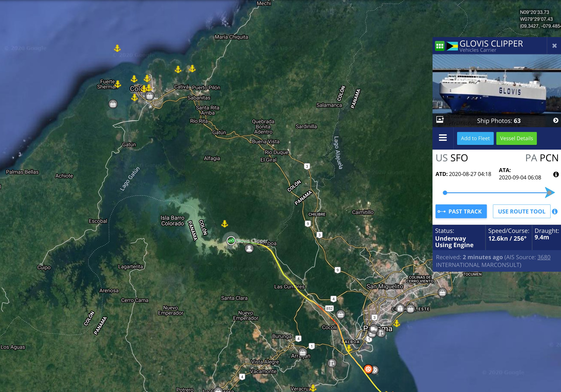Viewport: 561px width, 392px height.
Task: Select the Glovis Clipper vessel marker on map
Action: point(231,240)
